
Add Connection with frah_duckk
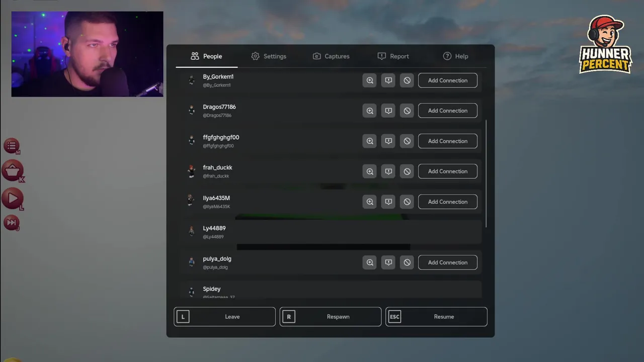448,171
